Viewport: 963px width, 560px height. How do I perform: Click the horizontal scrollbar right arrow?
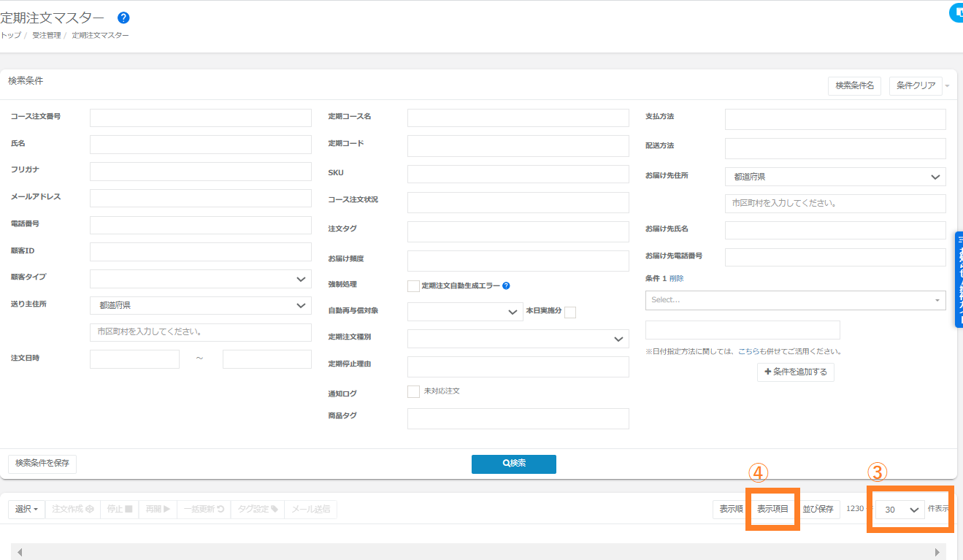937,553
